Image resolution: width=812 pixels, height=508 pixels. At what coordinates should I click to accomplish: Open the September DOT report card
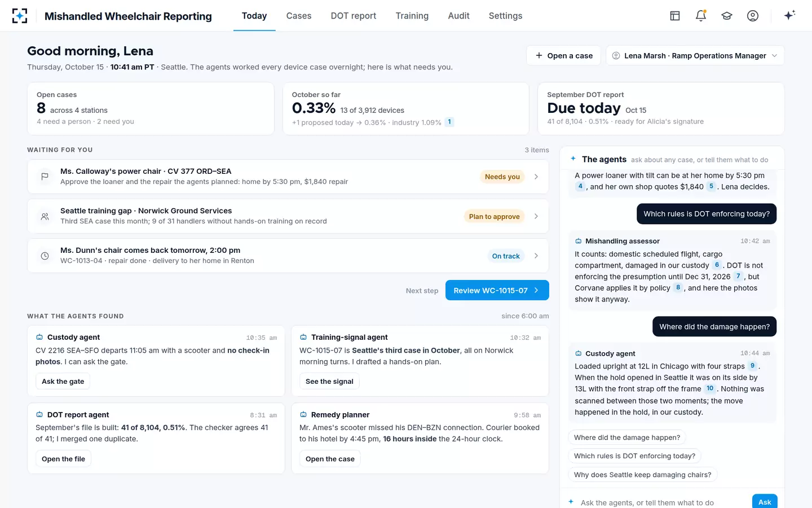pos(661,108)
